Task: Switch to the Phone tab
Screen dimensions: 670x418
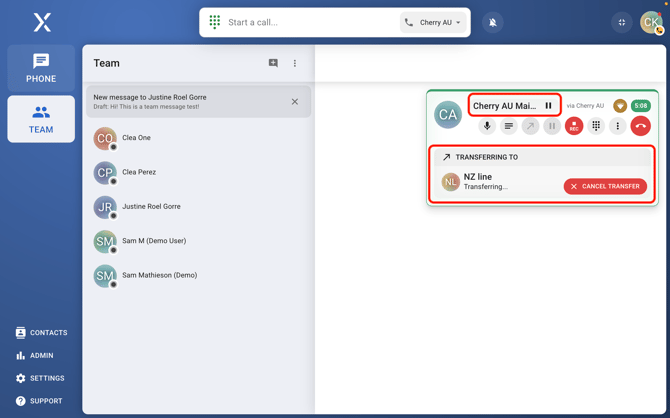Action: [x=41, y=68]
